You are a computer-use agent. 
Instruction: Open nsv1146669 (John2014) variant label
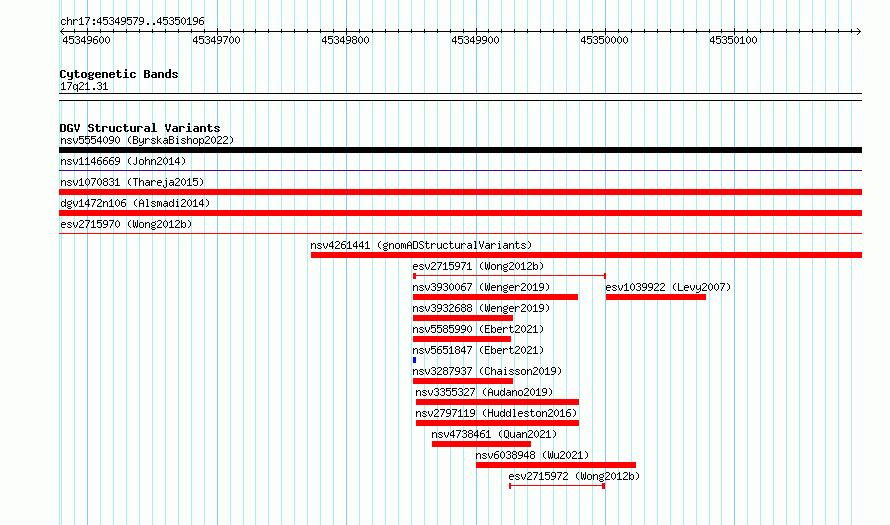click(123, 161)
